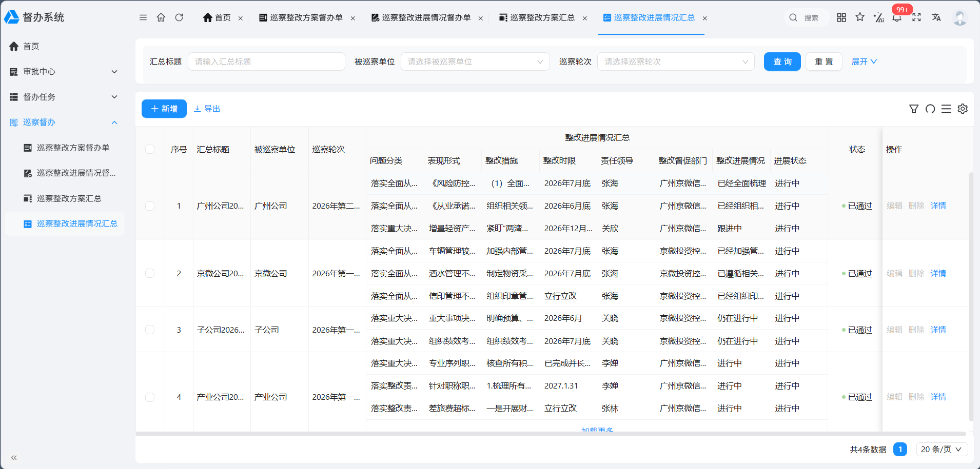Open the 被巡察单位 dropdown

tap(475, 62)
